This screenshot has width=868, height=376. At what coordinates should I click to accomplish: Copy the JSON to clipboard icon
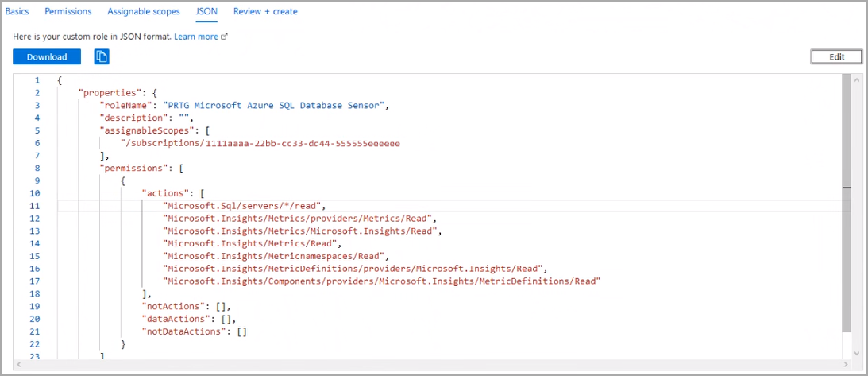[102, 56]
